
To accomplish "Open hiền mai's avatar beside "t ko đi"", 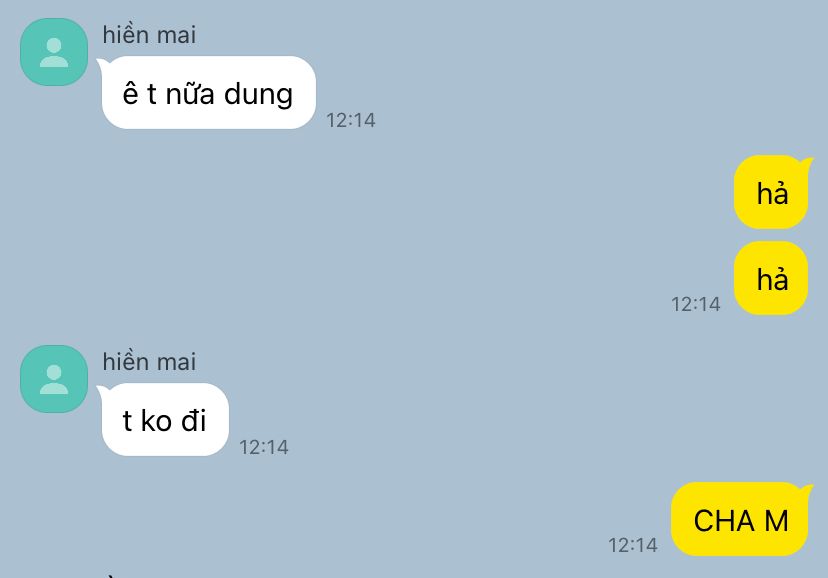I will (x=54, y=378).
